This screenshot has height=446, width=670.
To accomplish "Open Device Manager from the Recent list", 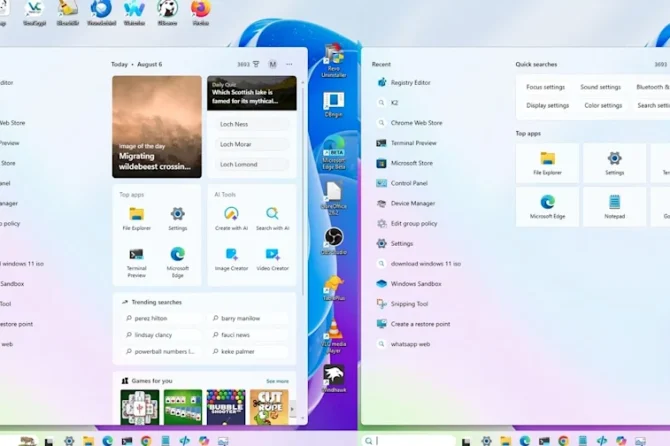I will 406,203.
